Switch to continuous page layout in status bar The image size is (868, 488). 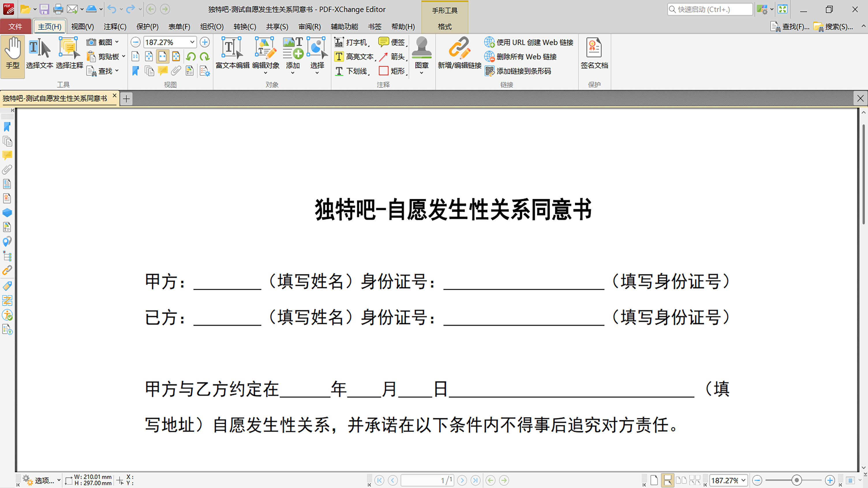click(x=667, y=480)
